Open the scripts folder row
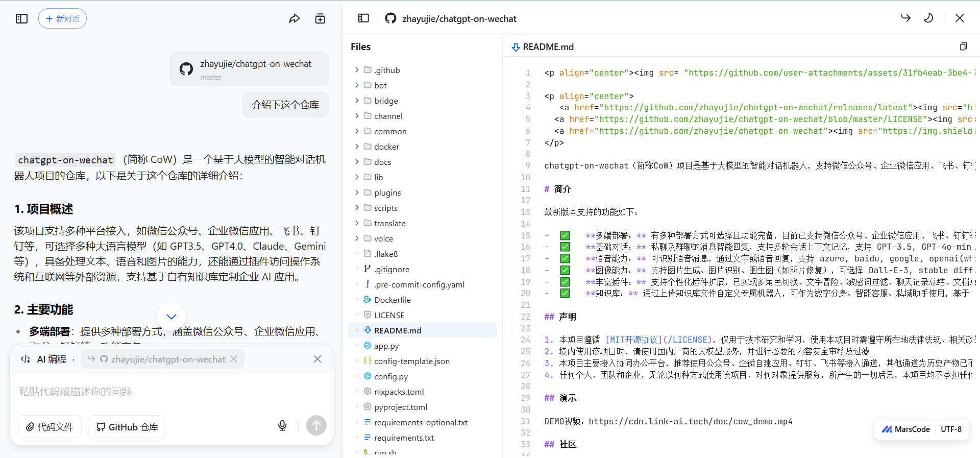The width and height of the screenshot is (980, 458). 423,208
